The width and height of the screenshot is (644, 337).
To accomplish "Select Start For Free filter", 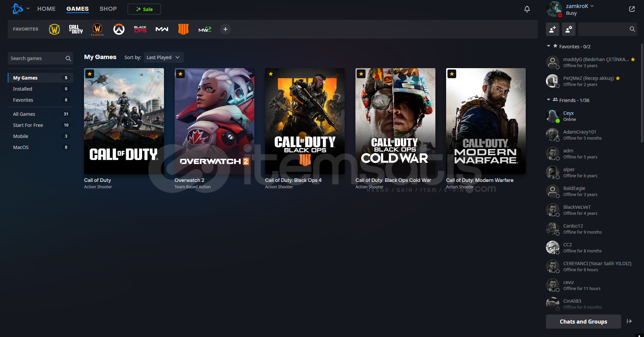I will (40, 125).
